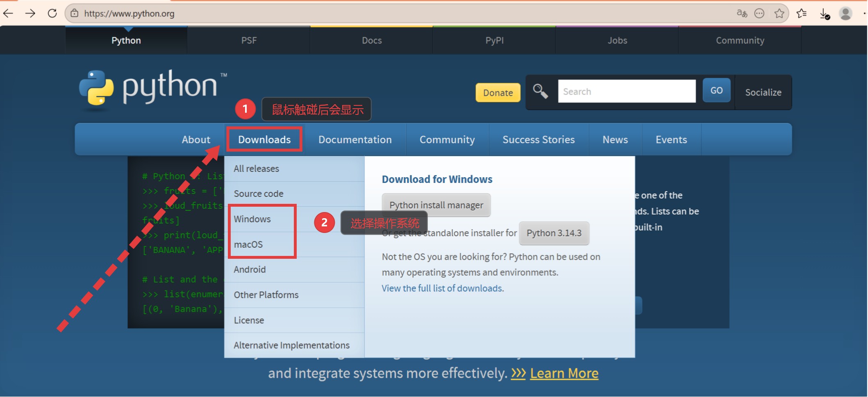Click the translate page icon in address bar
This screenshot has width=868, height=397.
pos(742,14)
